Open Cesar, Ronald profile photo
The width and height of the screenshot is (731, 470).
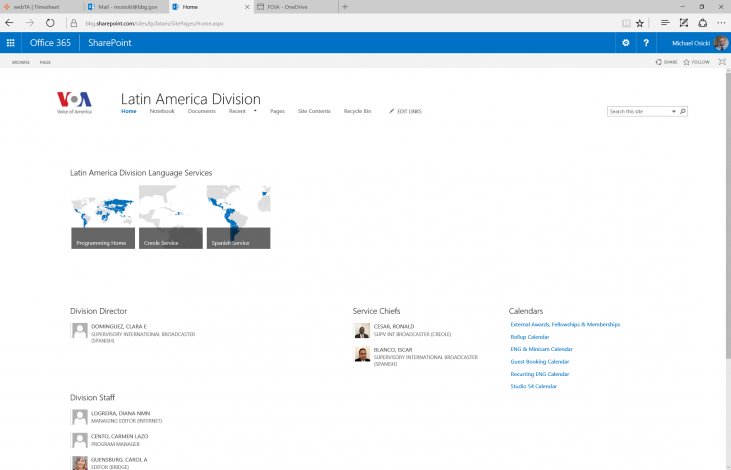coord(362,331)
